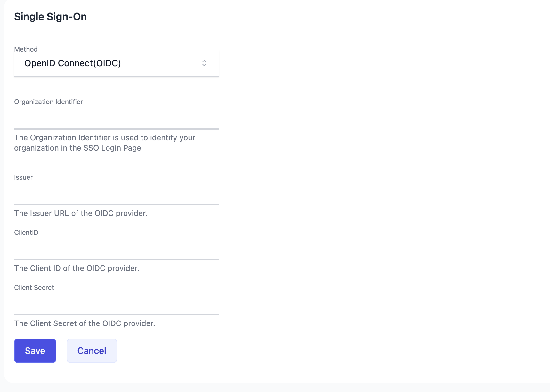Expand the OpenID Connect(OIDC) selection list
This screenshot has width=550, height=392.
point(115,63)
